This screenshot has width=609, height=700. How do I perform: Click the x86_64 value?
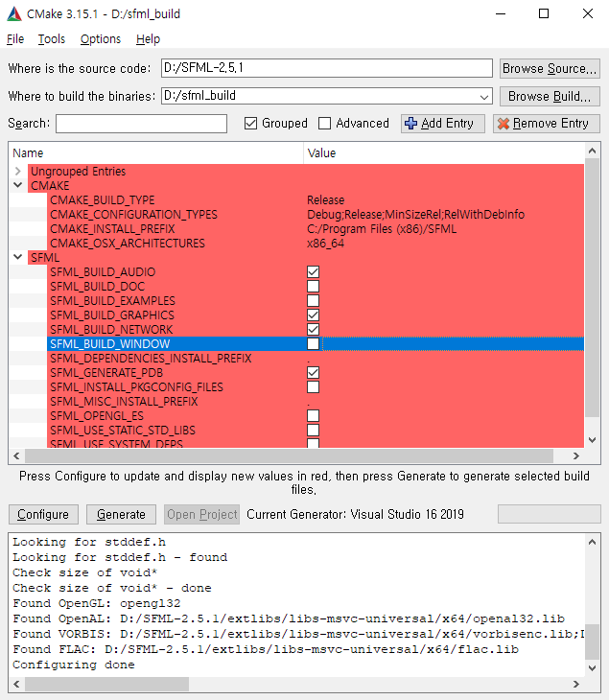325,244
